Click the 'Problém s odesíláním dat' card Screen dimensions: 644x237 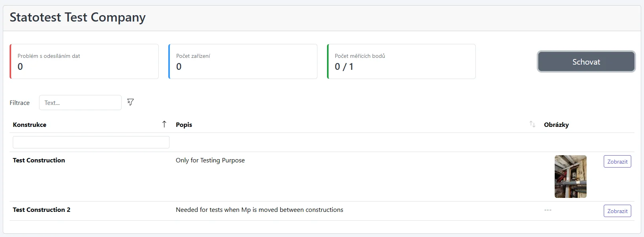coord(84,61)
